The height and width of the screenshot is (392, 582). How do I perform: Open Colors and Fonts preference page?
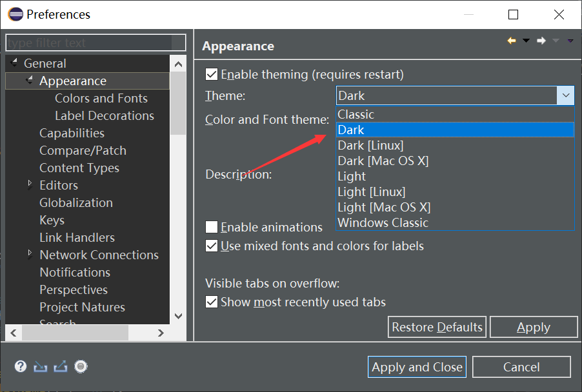point(101,98)
